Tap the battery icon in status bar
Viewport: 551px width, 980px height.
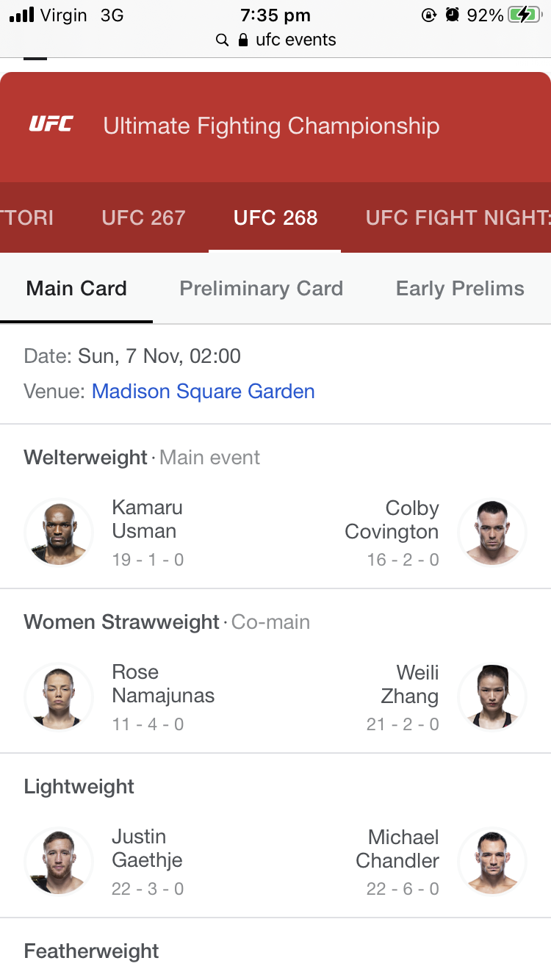[525, 15]
